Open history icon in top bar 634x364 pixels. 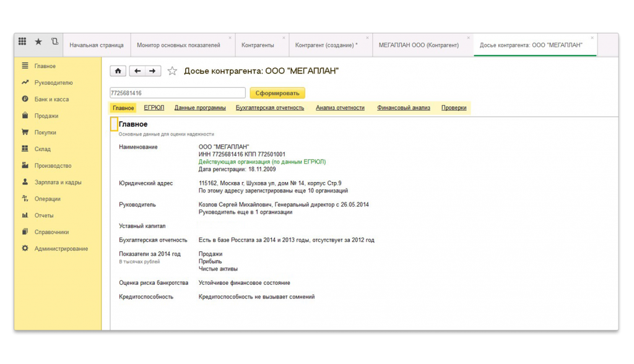54,41
